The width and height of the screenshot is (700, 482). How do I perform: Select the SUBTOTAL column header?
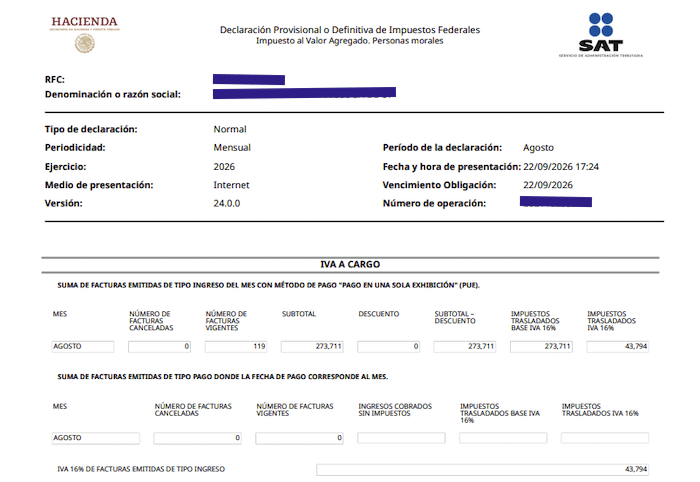click(x=299, y=314)
